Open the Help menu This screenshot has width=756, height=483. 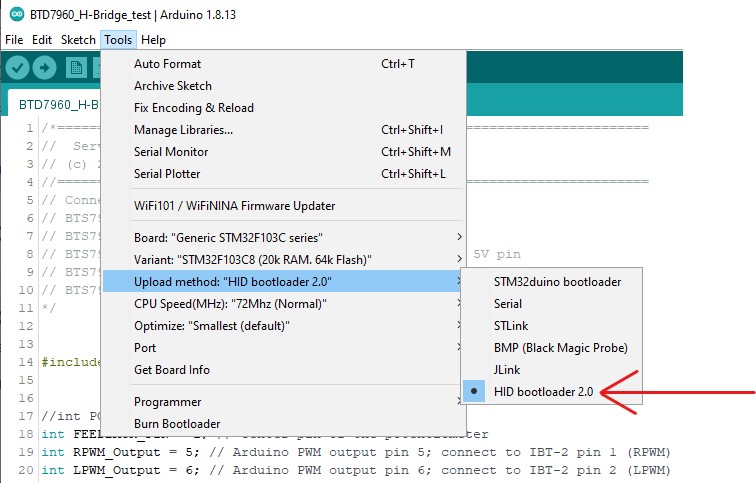tap(153, 40)
